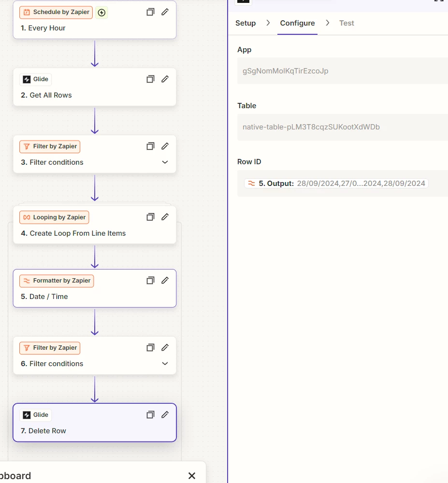Duplicate step 3 Filter conditions
Image resolution: width=448 pixels, height=483 pixels.
[x=150, y=146]
